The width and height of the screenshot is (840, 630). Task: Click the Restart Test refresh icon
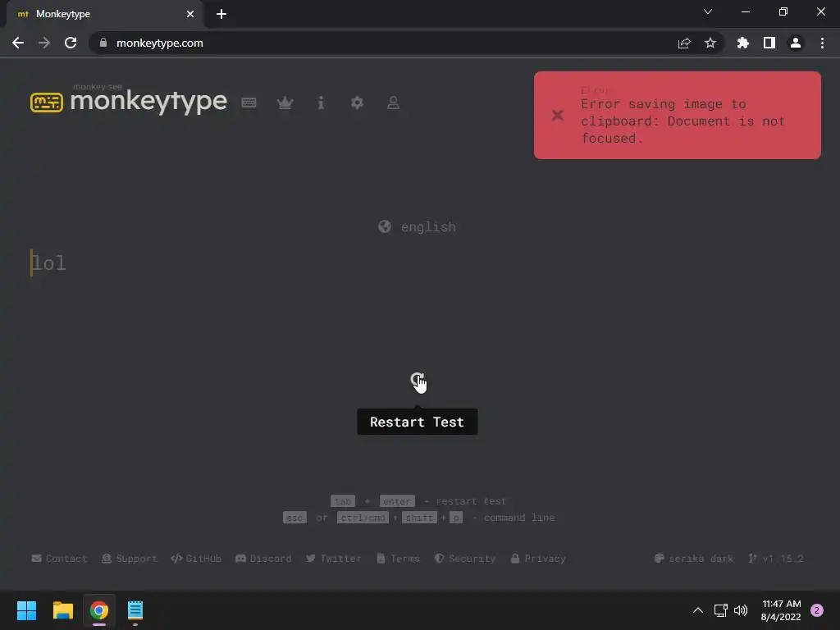coord(418,380)
